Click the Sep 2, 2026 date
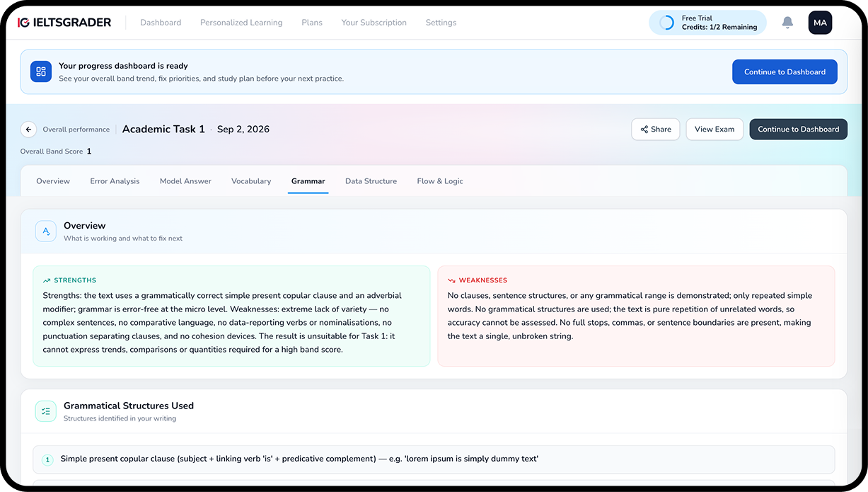 243,129
